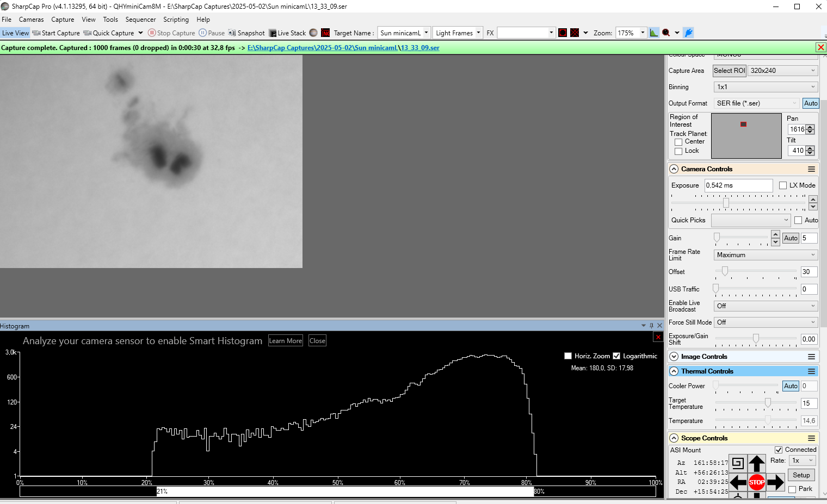Open the Enable Live Broadcast dropdown
This screenshot has width=827, height=504.
pos(766,306)
